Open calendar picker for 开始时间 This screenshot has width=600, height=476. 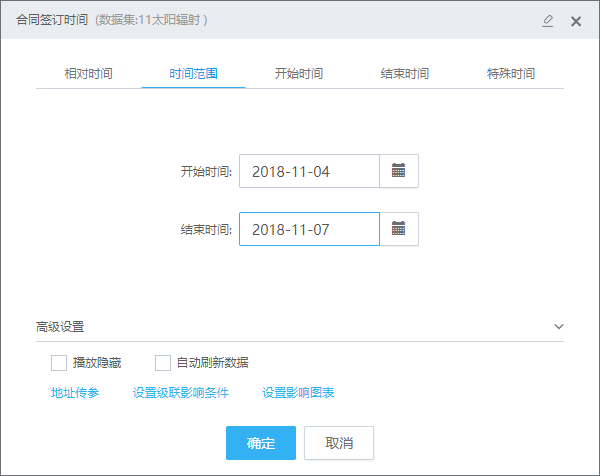398,171
